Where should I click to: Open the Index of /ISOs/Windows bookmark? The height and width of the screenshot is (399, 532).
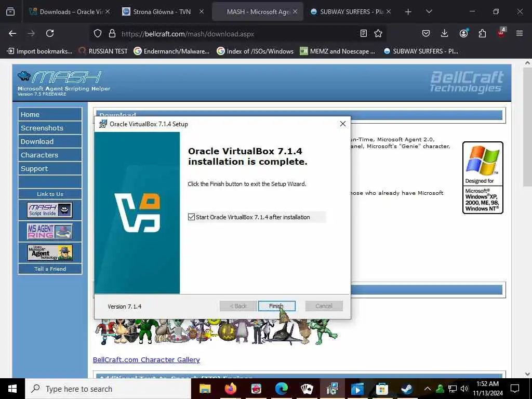(x=255, y=51)
